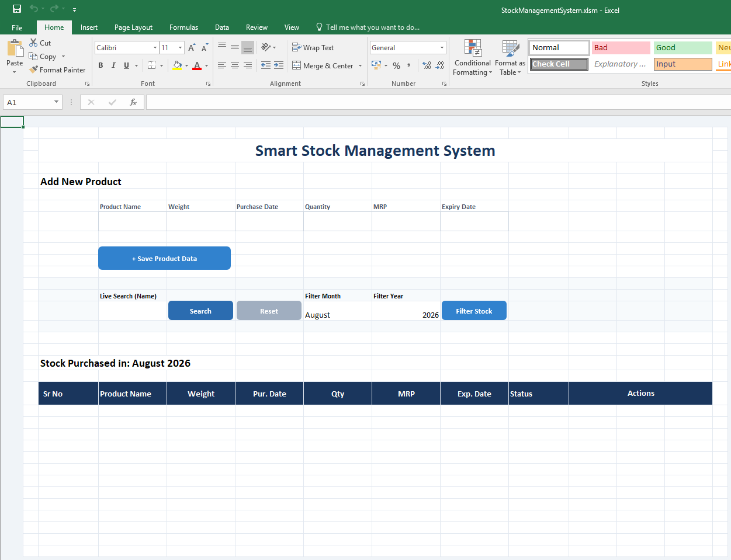Switch to the View tab

coord(292,27)
